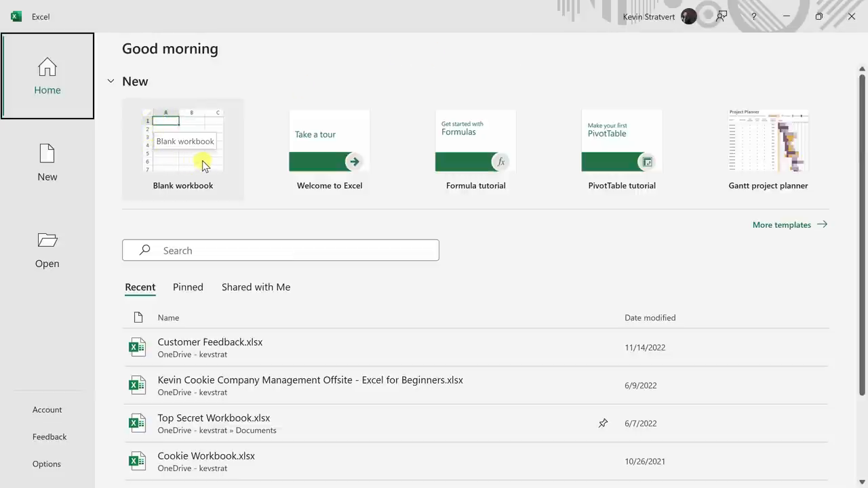The width and height of the screenshot is (868, 488).
Task: Select the Shared with Me tab
Action: tap(256, 287)
